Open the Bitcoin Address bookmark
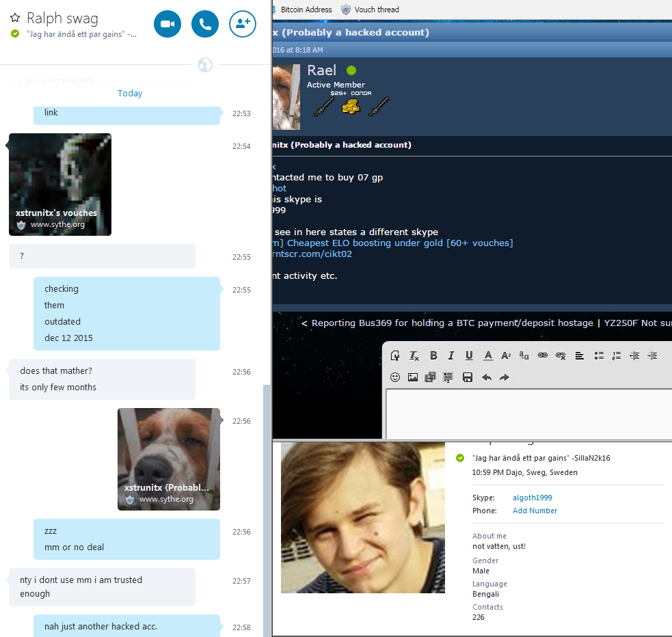This screenshot has height=637, width=672. pyautogui.click(x=306, y=10)
